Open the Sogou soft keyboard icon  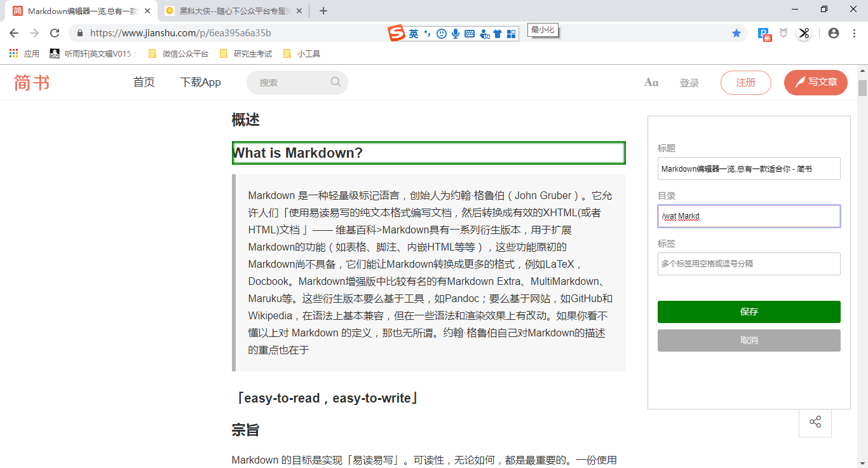click(470, 33)
